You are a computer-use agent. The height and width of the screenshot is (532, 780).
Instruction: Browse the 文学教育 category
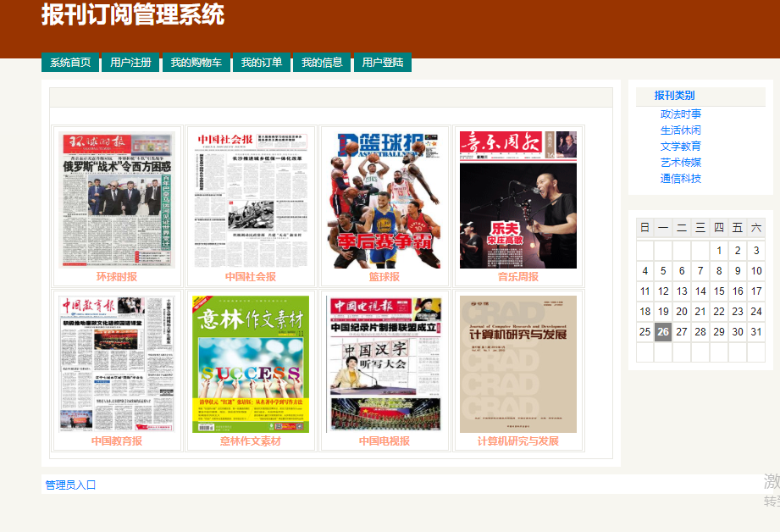(681, 147)
